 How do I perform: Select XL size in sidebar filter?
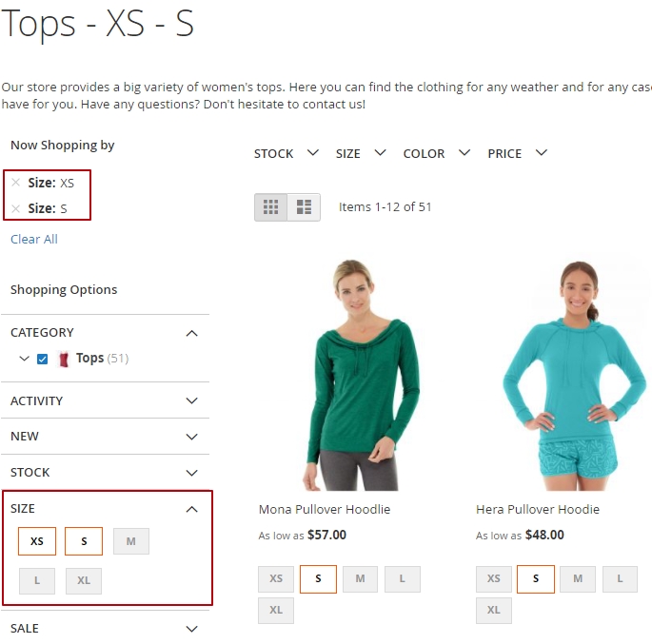(x=84, y=580)
